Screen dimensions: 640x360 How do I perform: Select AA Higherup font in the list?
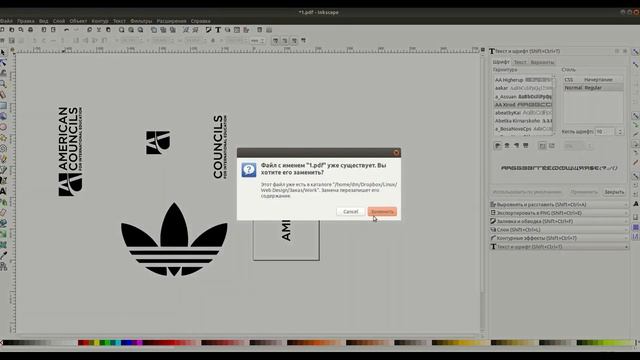(523, 80)
